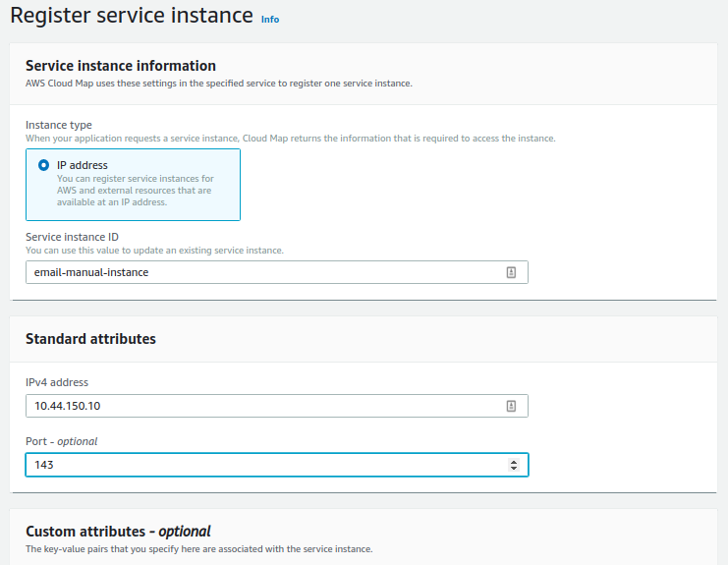This screenshot has width=728, height=565.
Task: Click the "Port - optional" field label
Action: pos(61,441)
